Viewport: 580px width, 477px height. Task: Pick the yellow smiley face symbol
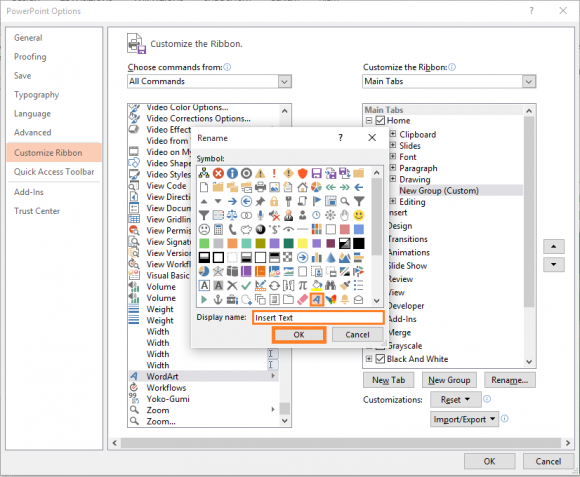(358, 215)
